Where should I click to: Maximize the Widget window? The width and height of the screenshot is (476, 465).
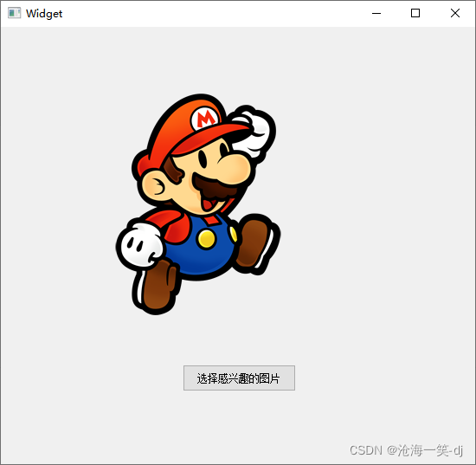[x=415, y=13]
